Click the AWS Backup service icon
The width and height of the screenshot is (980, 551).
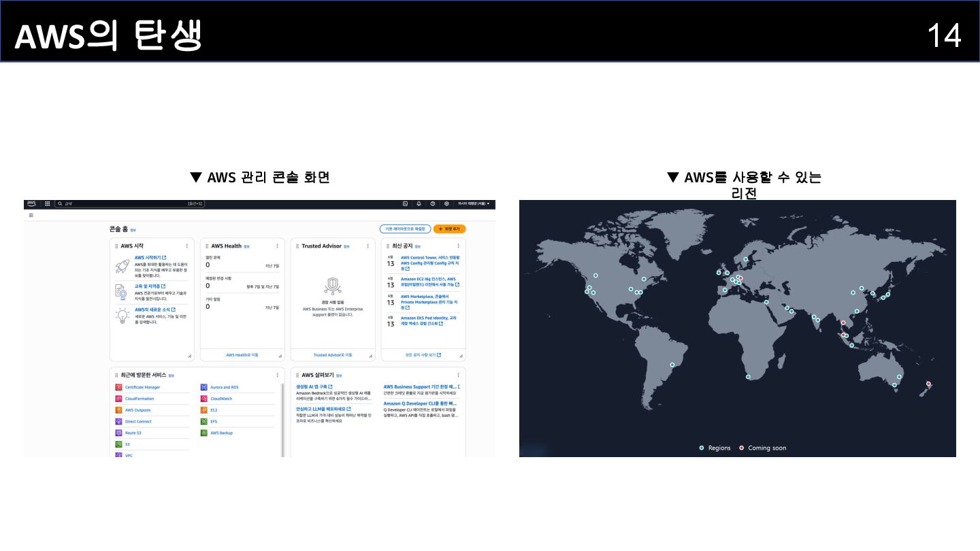click(204, 433)
